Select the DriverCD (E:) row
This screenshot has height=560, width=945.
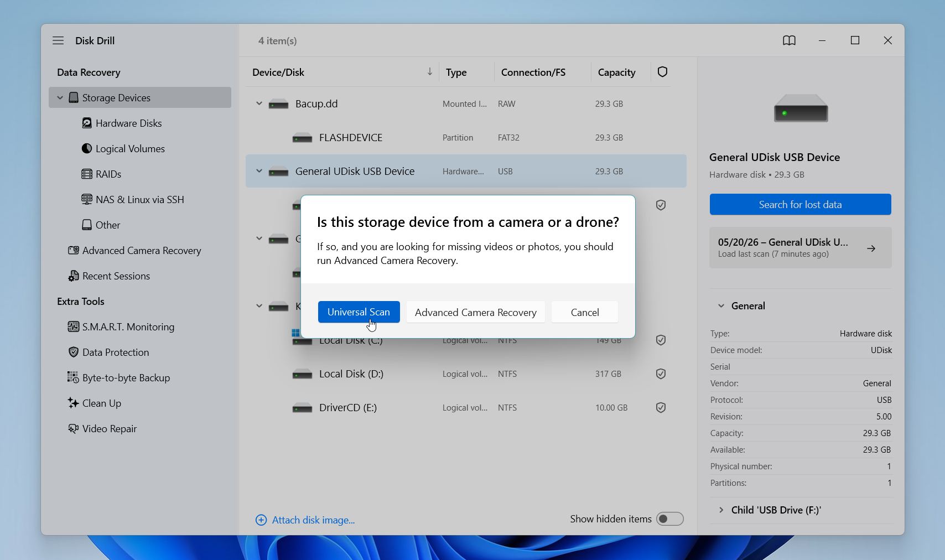[x=466, y=407]
